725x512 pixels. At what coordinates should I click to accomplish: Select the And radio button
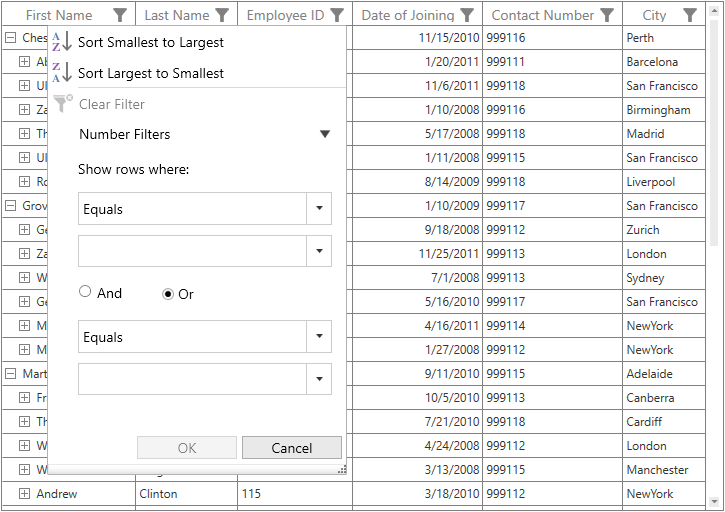click(x=85, y=291)
